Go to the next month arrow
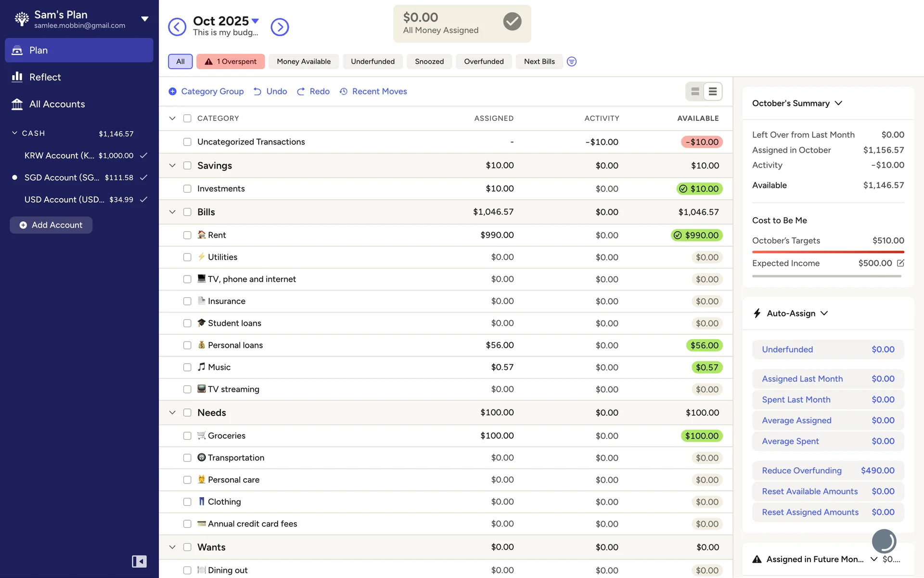Screen dimensions: 924x578 [x=280, y=27]
